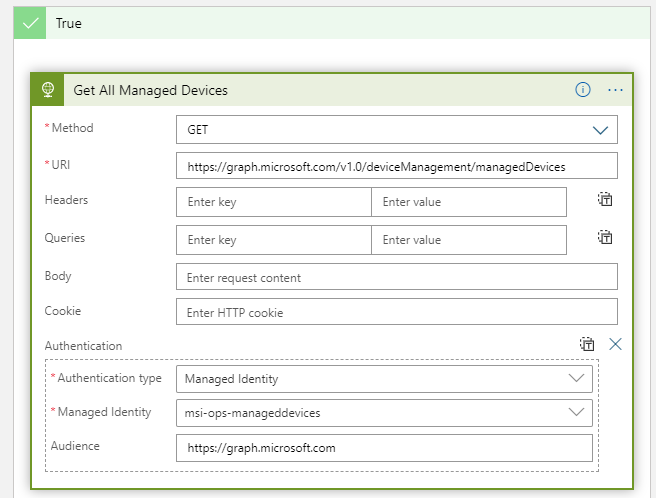Image resolution: width=656 pixels, height=498 pixels.
Task: Click the green checkmark of True branch
Action: 30,23
